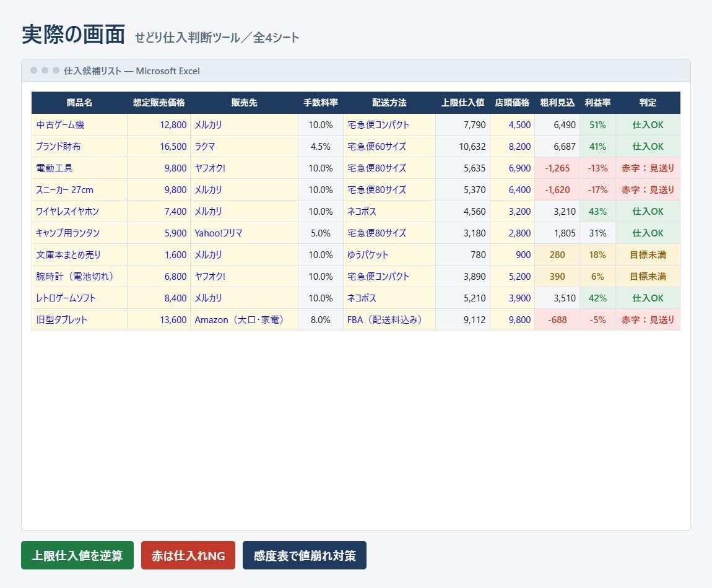Click the 感度表で値崩れ対策 navy button
Viewport: 712px width, 588px height.
coord(304,555)
